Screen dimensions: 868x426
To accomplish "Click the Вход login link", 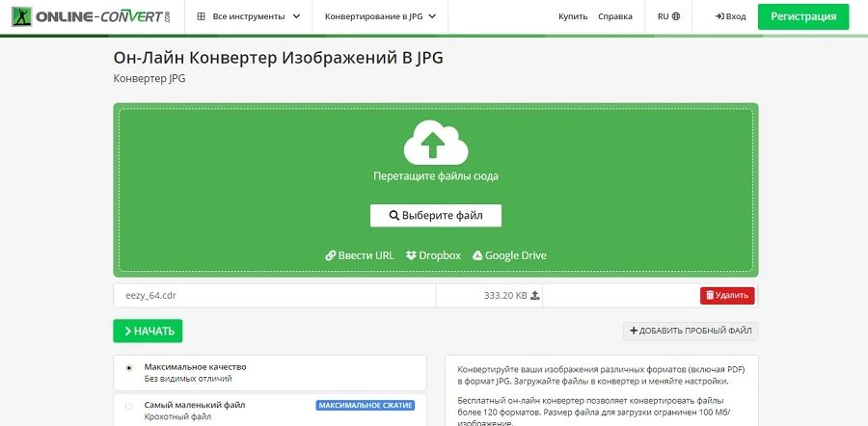I will 731,16.
